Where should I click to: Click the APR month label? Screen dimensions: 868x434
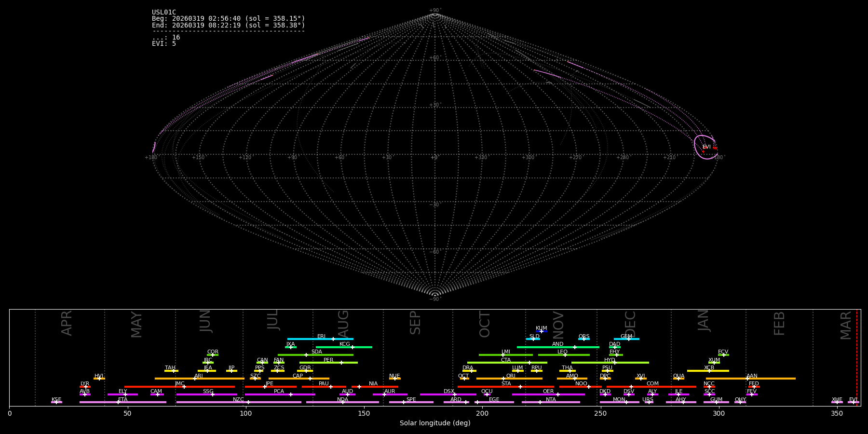(x=67, y=323)
